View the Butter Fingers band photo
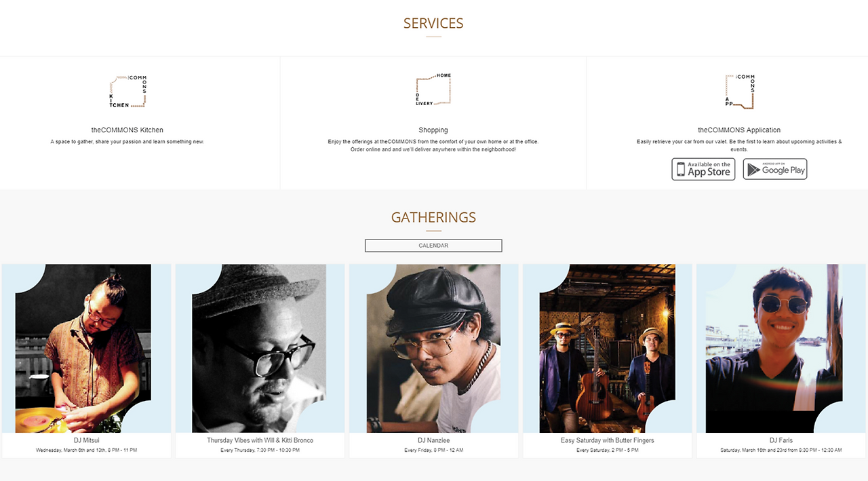 [x=608, y=349]
